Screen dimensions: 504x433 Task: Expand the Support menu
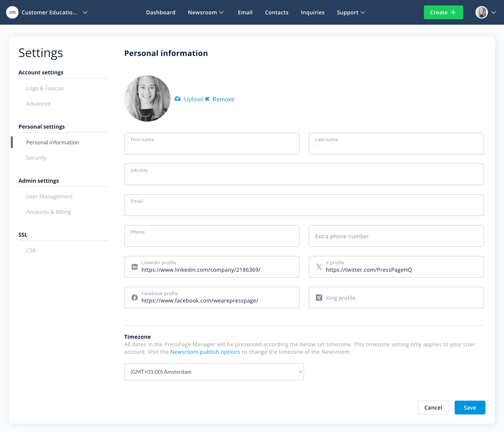click(x=351, y=12)
